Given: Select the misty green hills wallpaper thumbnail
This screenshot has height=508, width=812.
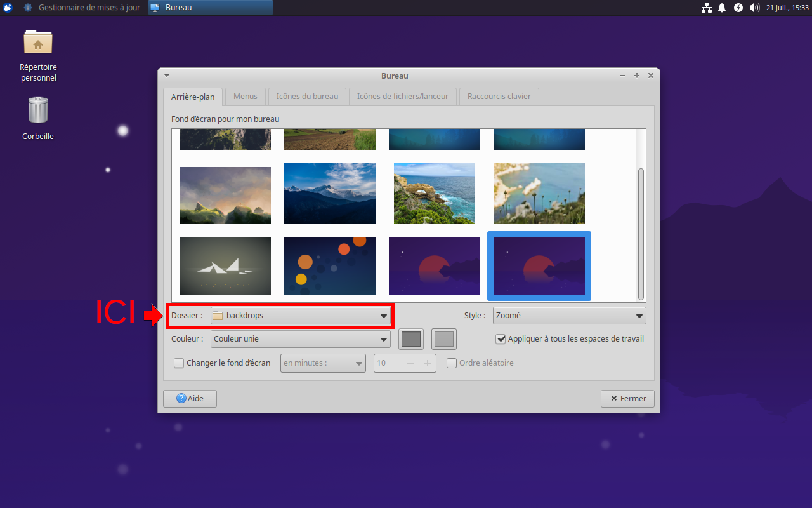Looking at the screenshot, I should [x=225, y=196].
